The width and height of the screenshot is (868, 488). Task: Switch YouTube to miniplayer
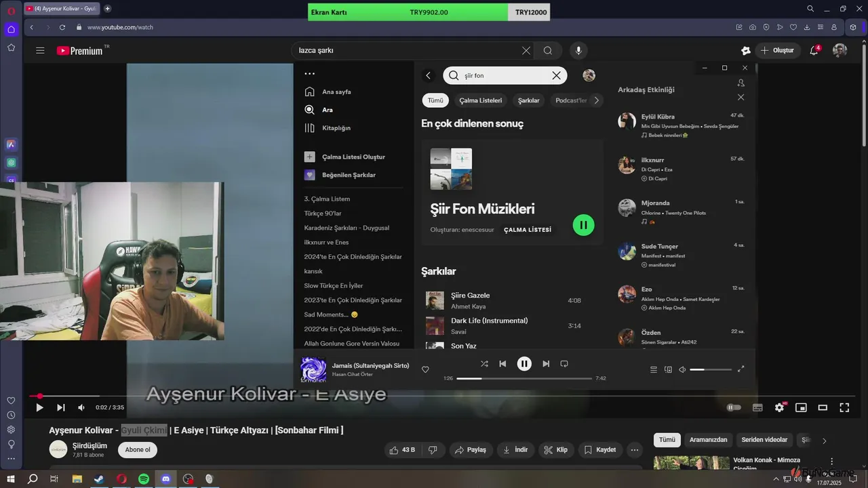coord(801,407)
